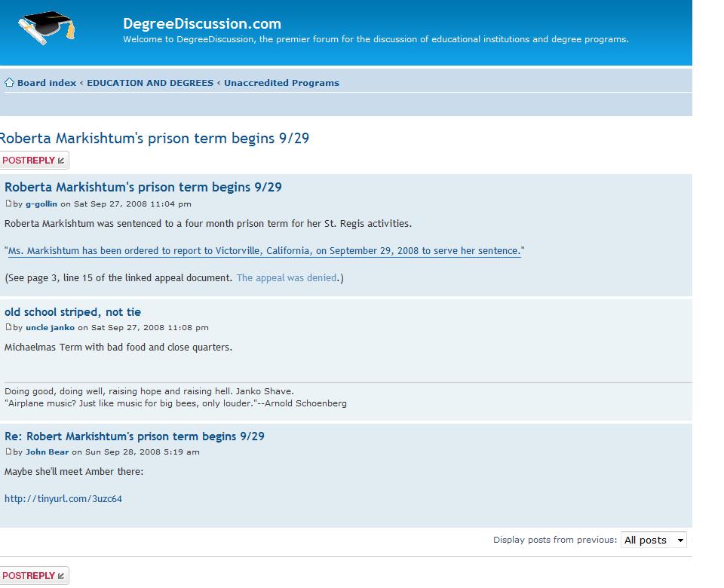Screen dimensions: 724x588
Task: Click post icon next to g-gollin byline
Action: (x=8, y=203)
